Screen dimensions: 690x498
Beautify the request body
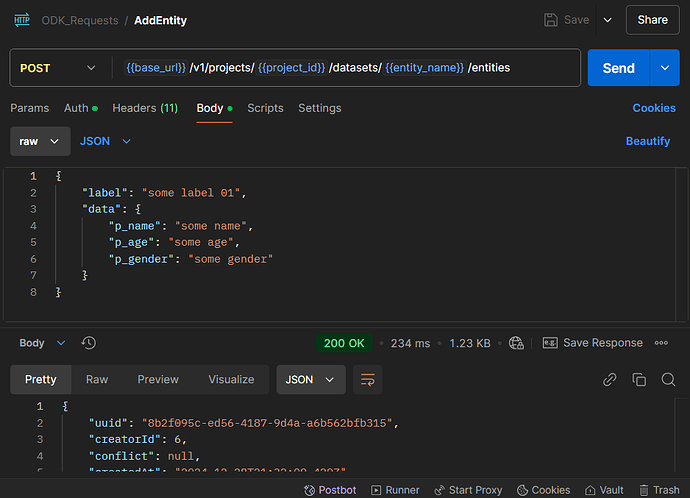648,141
